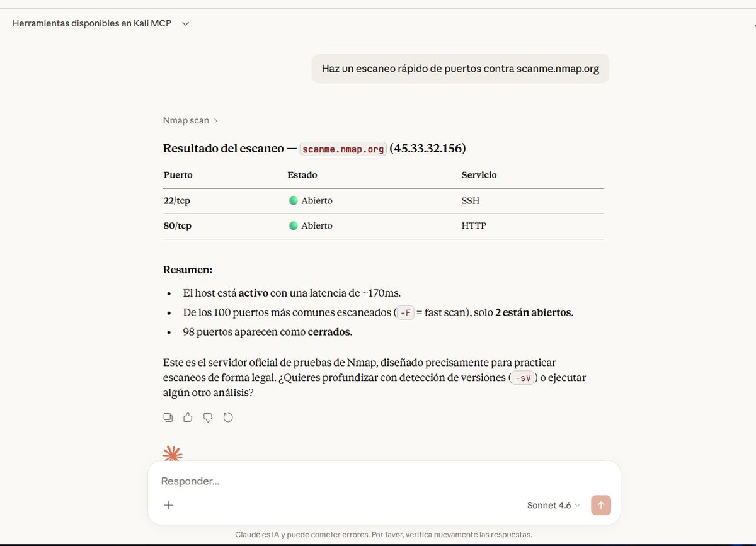756x546 pixels.
Task: Give the response a thumbs down
Action: (208, 418)
